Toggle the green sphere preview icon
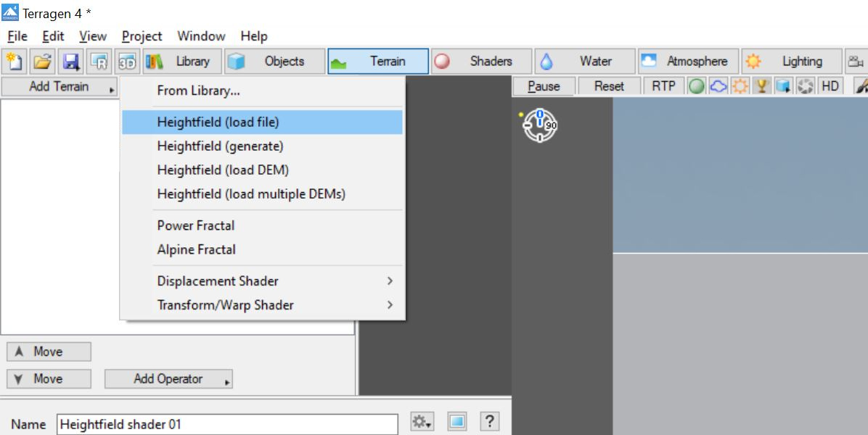868x435 pixels. (697, 86)
